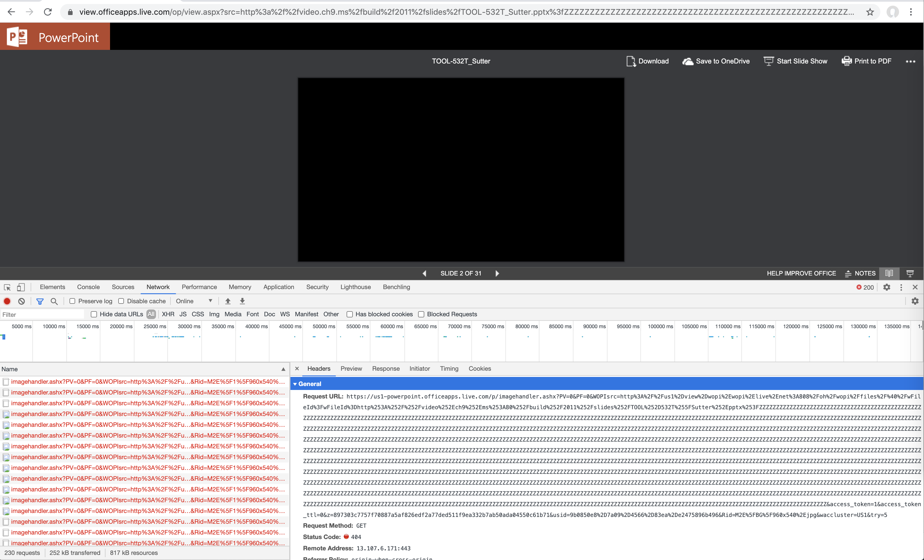Click HELP IMPROVE OFFICE link
Image resolution: width=924 pixels, height=560 pixels.
801,273
